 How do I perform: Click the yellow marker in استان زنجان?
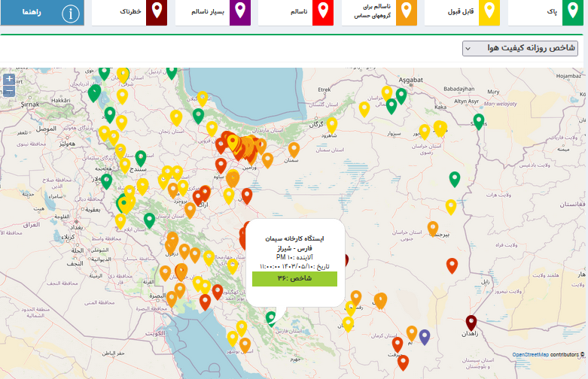tap(176, 117)
